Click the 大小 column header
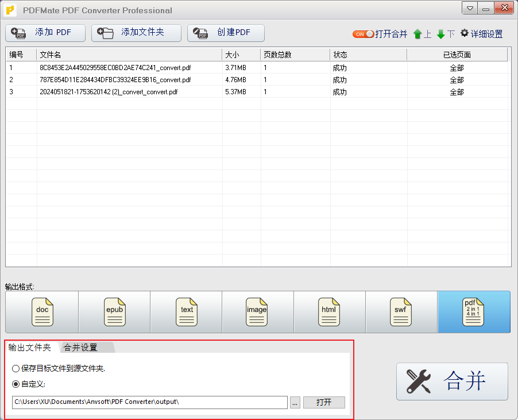The width and height of the screenshot is (518, 420). coord(242,55)
